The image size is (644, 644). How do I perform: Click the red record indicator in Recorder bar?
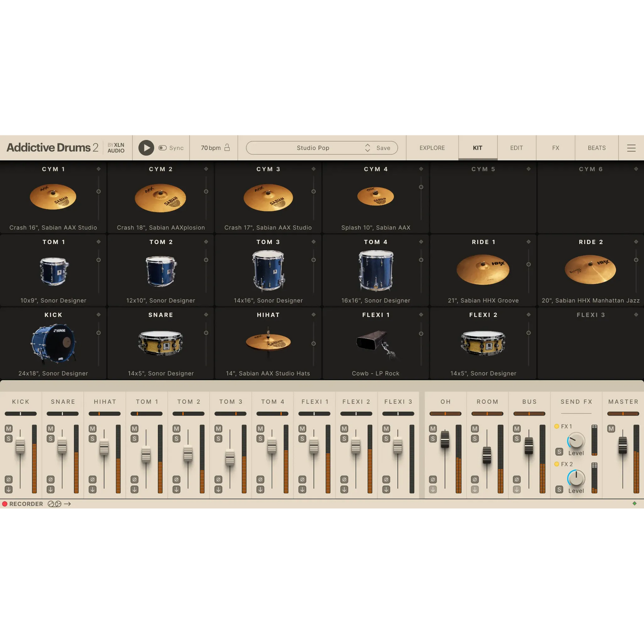pos(4,504)
